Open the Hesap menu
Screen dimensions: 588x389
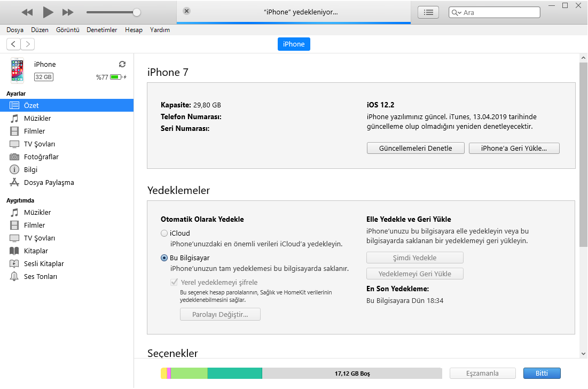pos(134,30)
